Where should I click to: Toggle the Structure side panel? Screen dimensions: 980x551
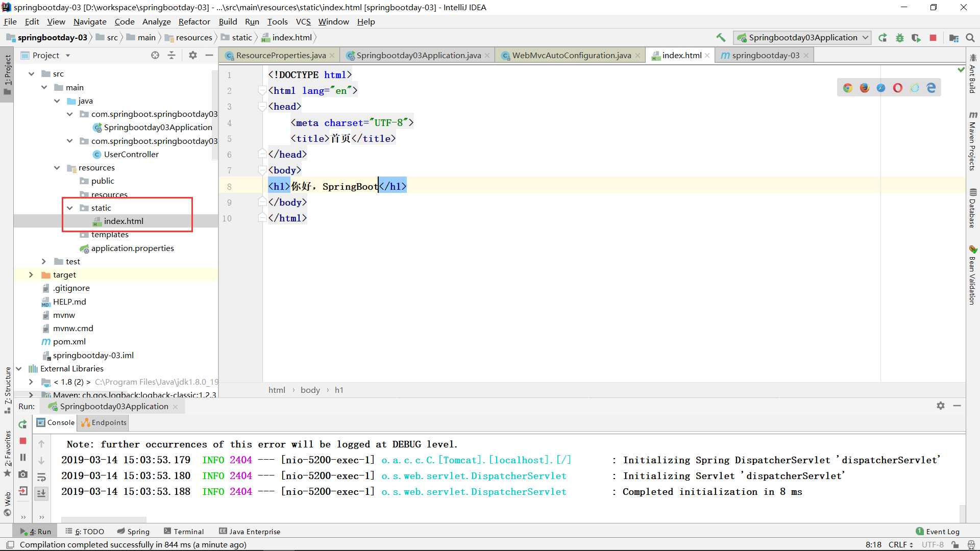click(x=7, y=390)
